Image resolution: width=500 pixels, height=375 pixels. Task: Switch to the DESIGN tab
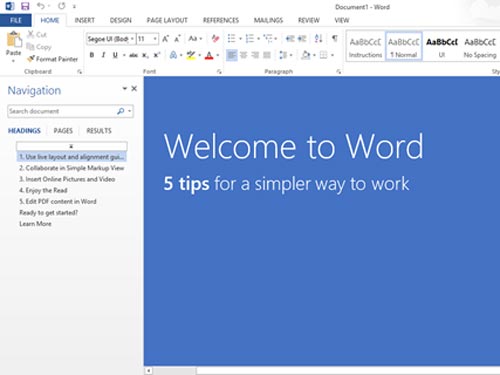(x=121, y=20)
